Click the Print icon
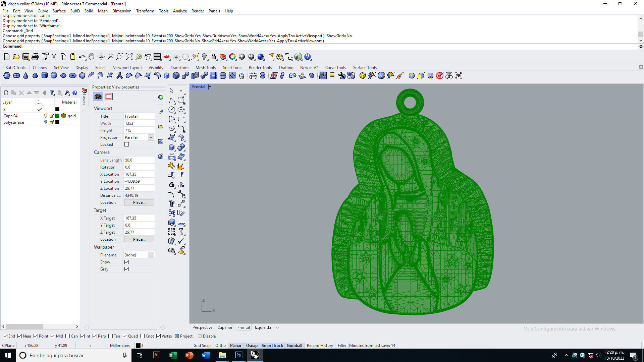Image resolution: width=644 pixels, height=362 pixels. [35, 57]
